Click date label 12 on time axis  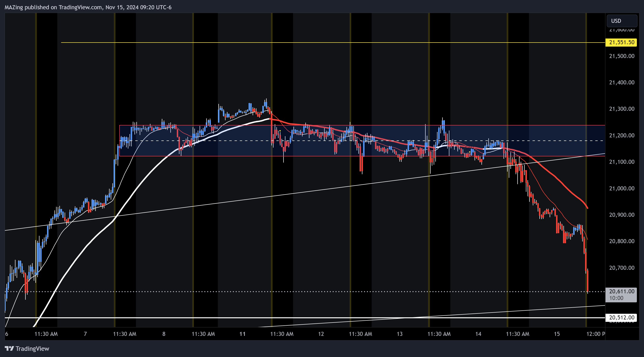click(x=321, y=334)
